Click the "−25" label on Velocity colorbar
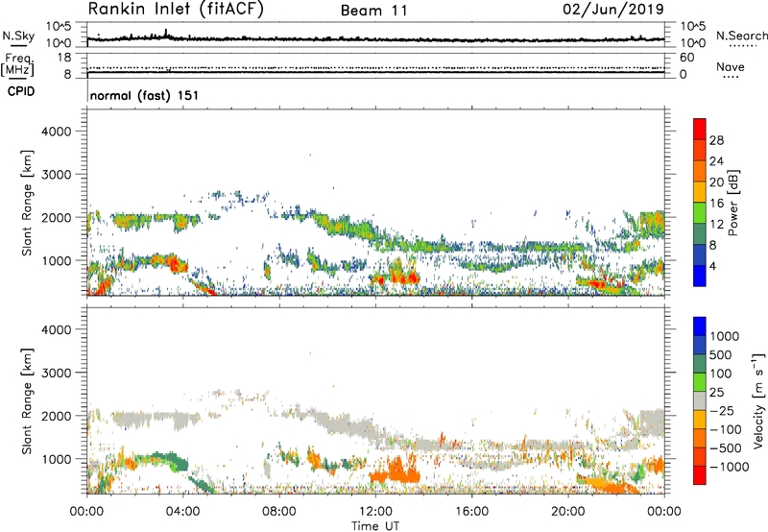The width and height of the screenshot is (768, 532). (722, 410)
